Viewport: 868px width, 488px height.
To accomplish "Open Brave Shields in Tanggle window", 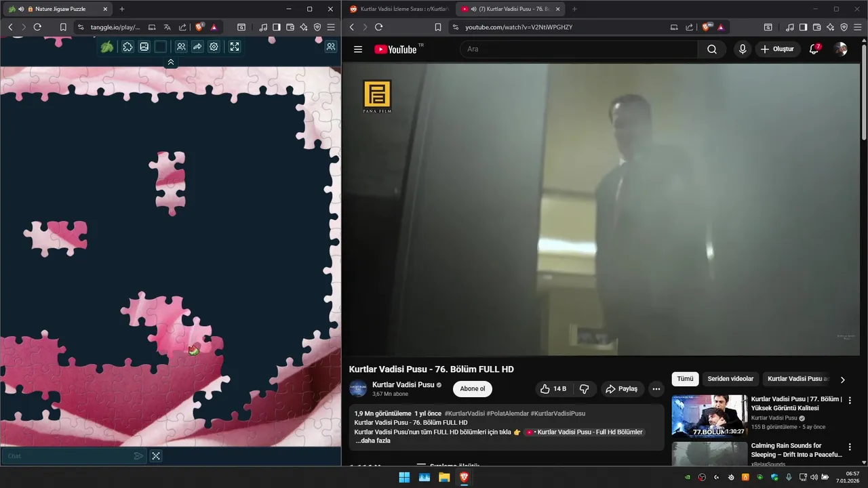I will [199, 27].
